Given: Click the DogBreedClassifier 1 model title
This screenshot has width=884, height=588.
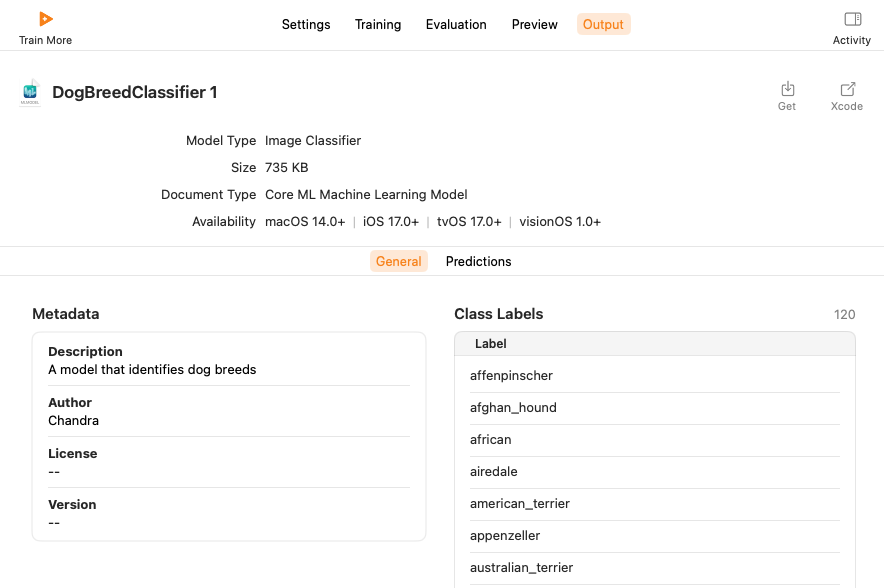Looking at the screenshot, I should point(135,92).
